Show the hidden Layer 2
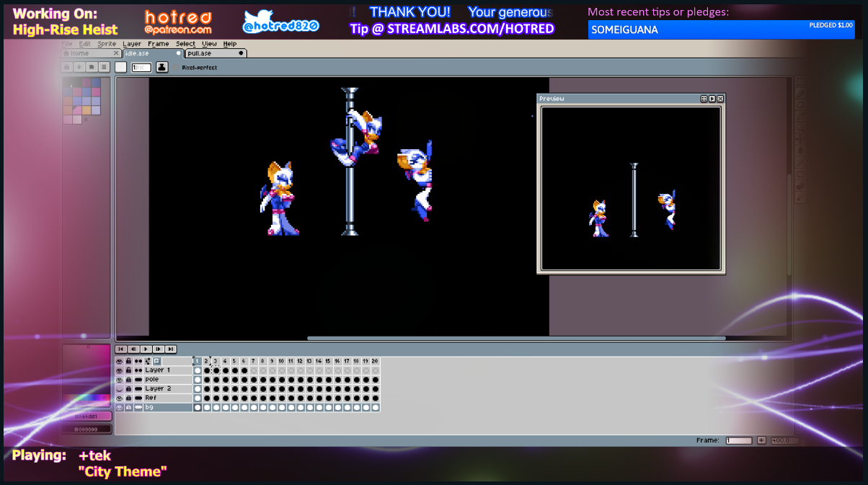The height and width of the screenshot is (485, 868). [x=120, y=389]
